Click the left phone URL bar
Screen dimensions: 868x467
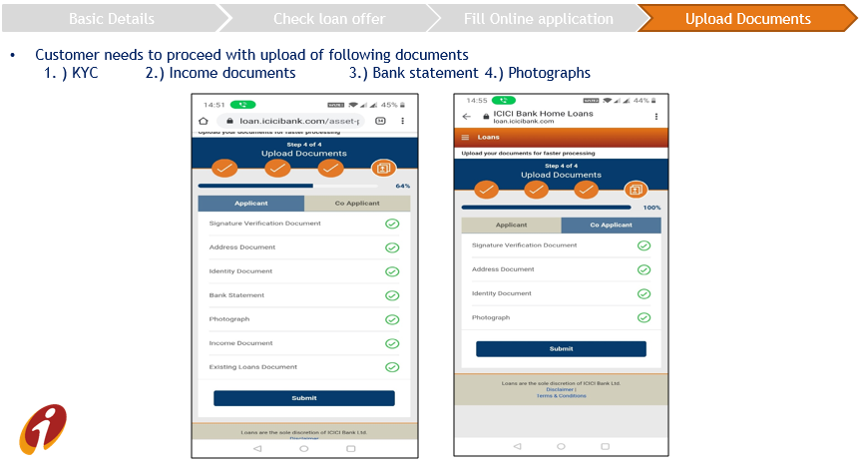(x=290, y=121)
